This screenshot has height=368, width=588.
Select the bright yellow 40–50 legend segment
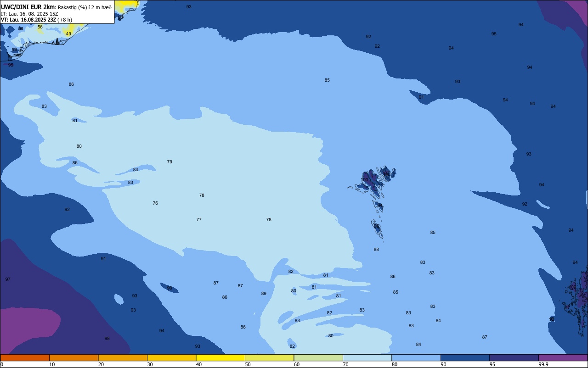tap(220, 357)
